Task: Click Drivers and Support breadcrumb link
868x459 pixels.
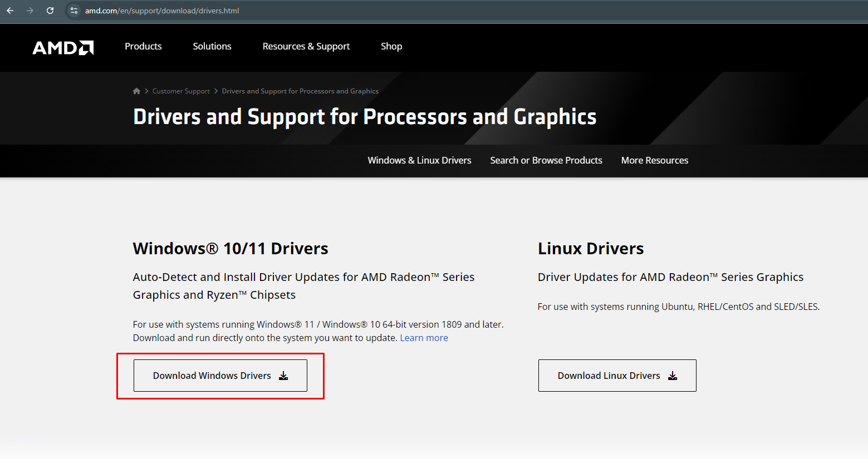Action: (300, 91)
